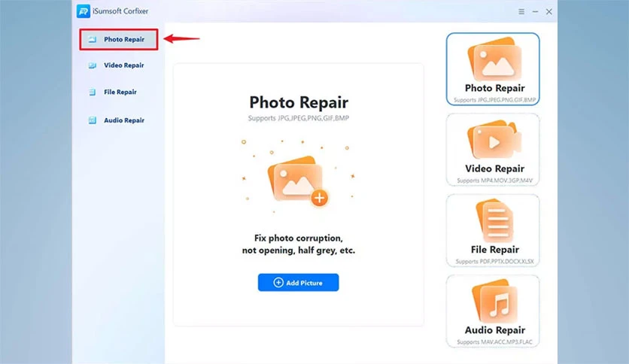Click the Video Repair sidebar icon

(x=93, y=65)
